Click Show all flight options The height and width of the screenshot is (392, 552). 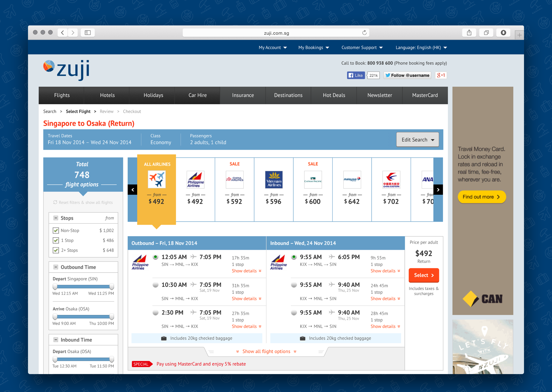click(266, 351)
